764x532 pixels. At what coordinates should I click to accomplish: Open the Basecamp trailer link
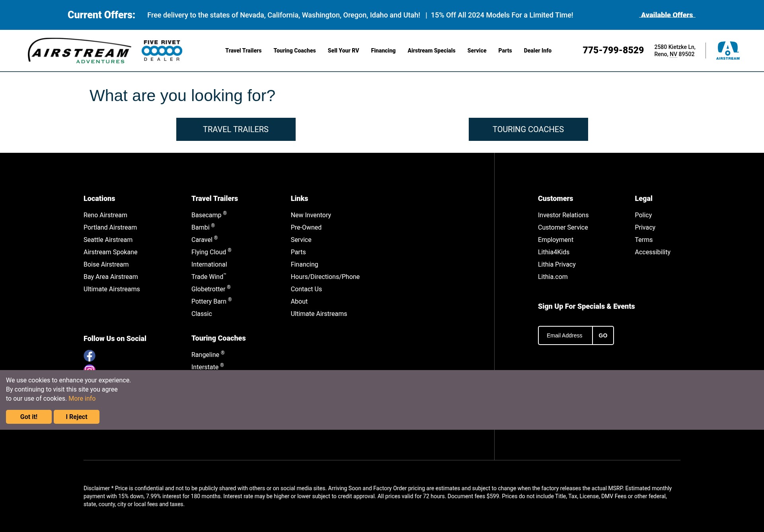click(209, 215)
